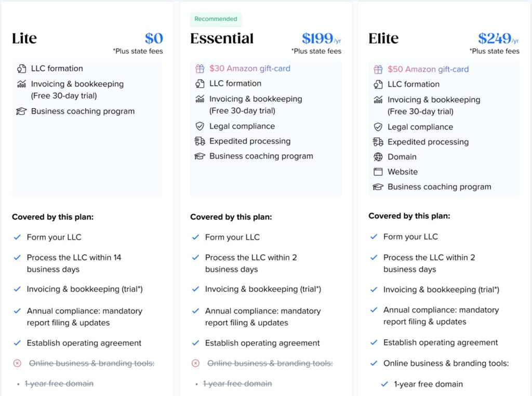Image resolution: width=532 pixels, height=396 pixels.
Task: Click the gift icon beside $30 Amazon gift-card
Action: (199, 69)
